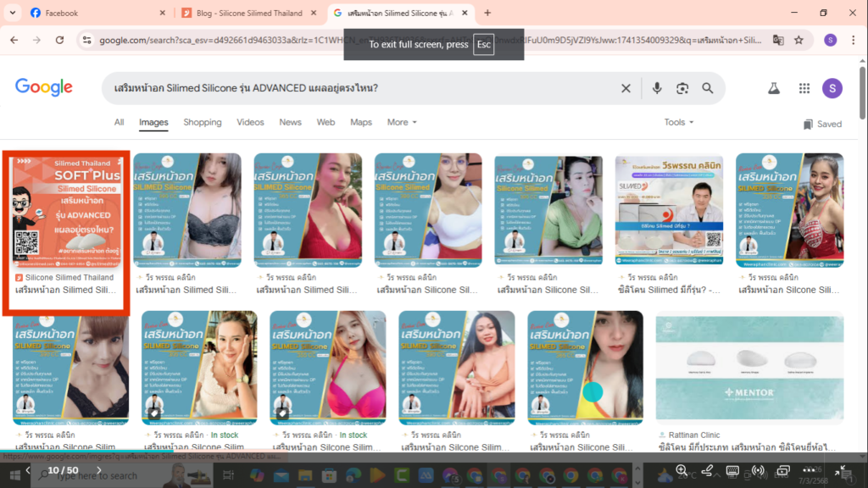868x488 pixels.
Task: Open the Google account avatar menu
Action: click(x=832, y=88)
